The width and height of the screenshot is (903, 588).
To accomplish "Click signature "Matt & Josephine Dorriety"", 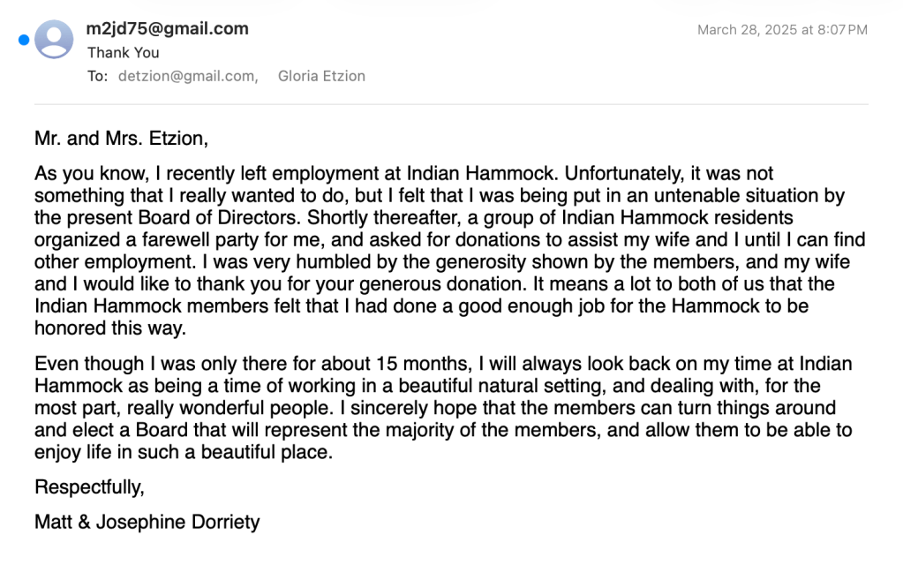I will 147,522.
